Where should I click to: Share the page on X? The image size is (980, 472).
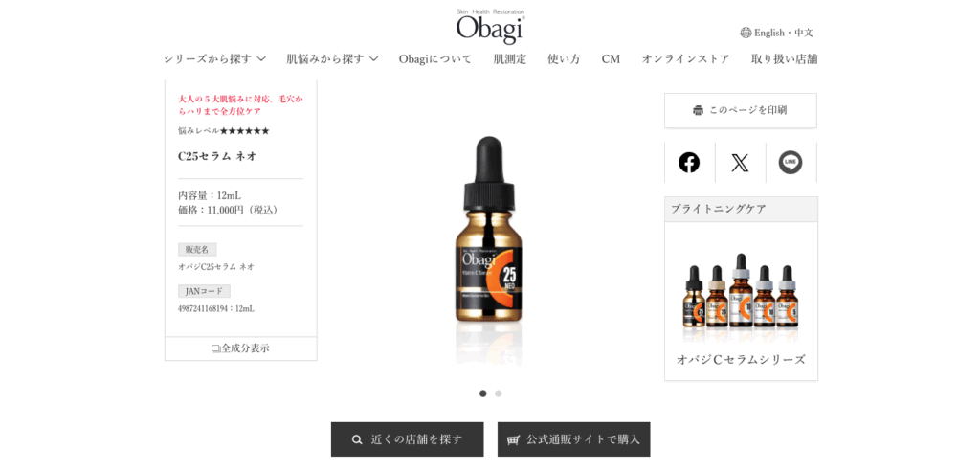740,163
